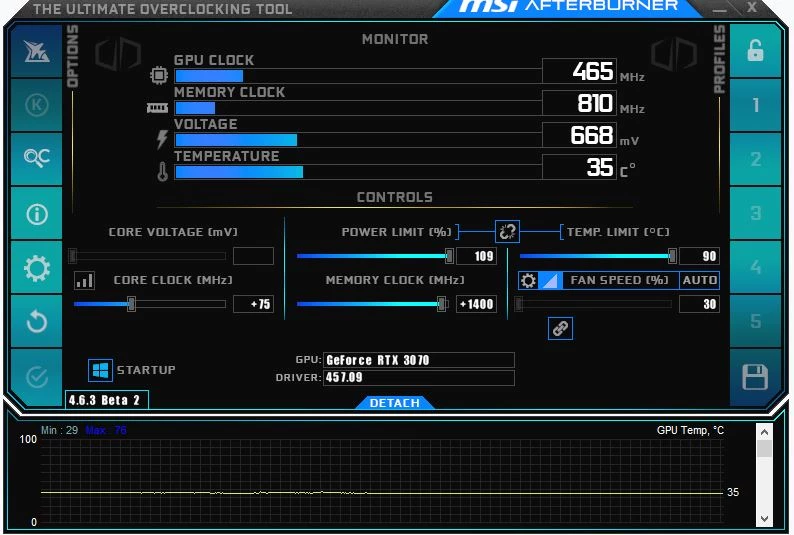Adjust the Memory Clock slider handle
The height and width of the screenshot is (535, 794).
pos(442,304)
